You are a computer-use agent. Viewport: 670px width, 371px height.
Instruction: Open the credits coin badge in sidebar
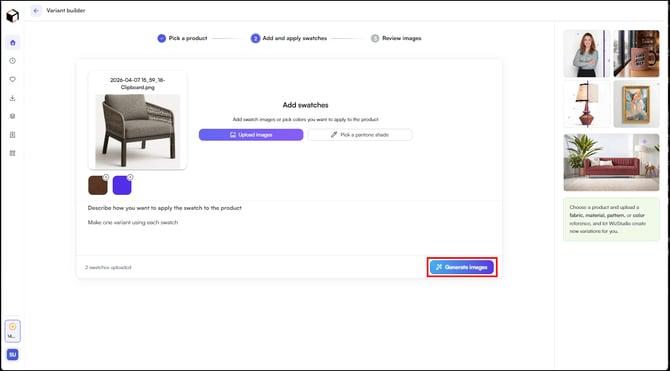[x=12, y=331]
